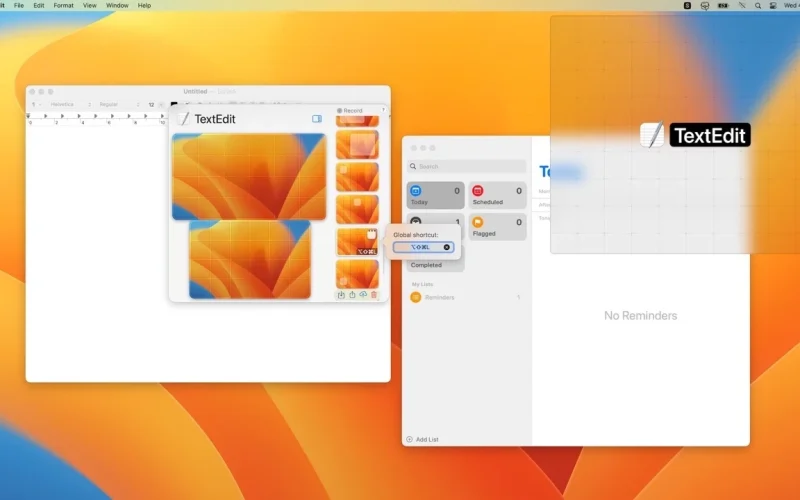The width and height of the screenshot is (800, 500).
Task: Open the File menu
Action: pos(19,5)
